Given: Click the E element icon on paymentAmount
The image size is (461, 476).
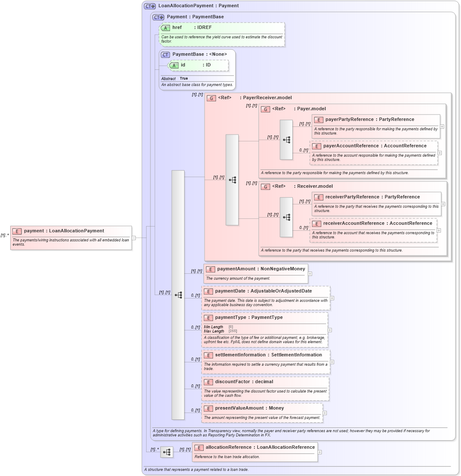Looking at the screenshot, I should [210, 269].
